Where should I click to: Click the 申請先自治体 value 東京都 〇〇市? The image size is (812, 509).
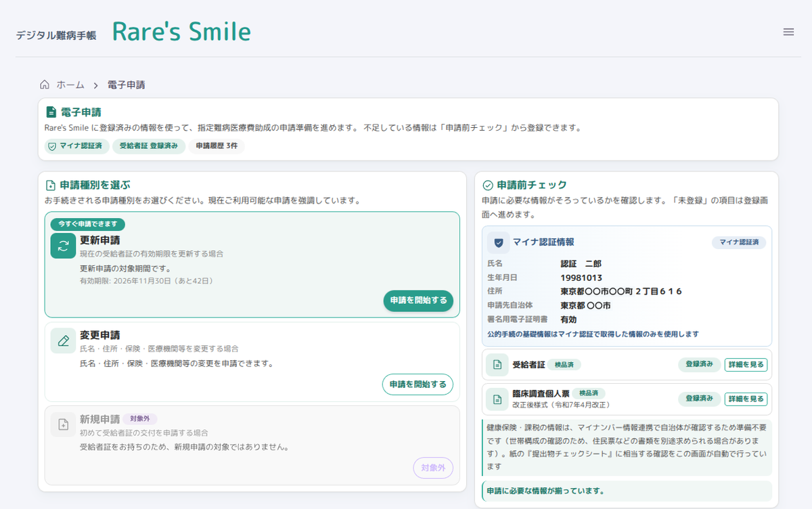(x=585, y=306)
